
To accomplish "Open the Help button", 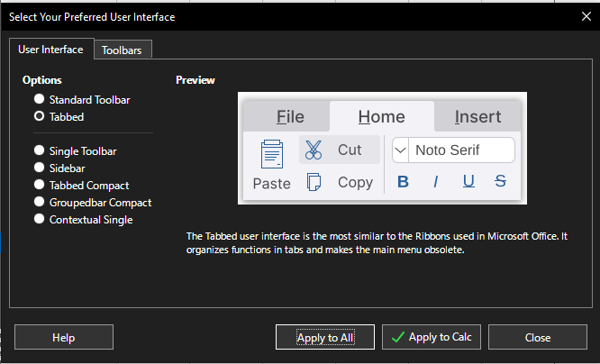I will click(x=63, y=338).
